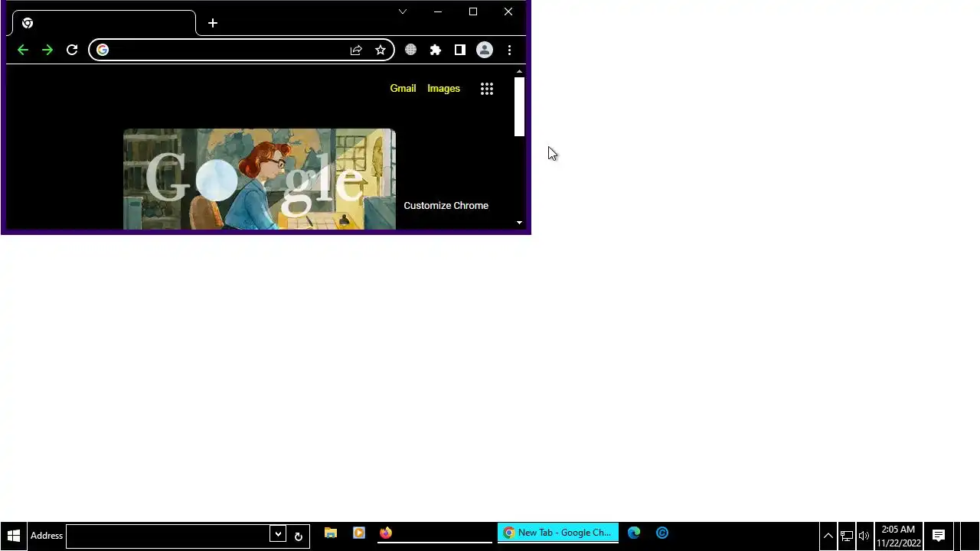Open the media player taskbar icon
The height and width of the screenshot is (551, 980).
358,533
